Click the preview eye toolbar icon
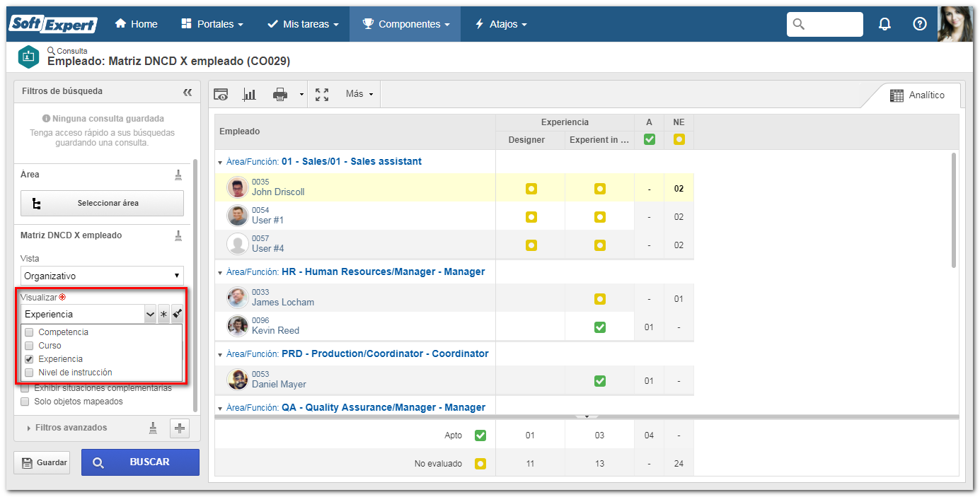980x497 pixels. coord(221,94)
